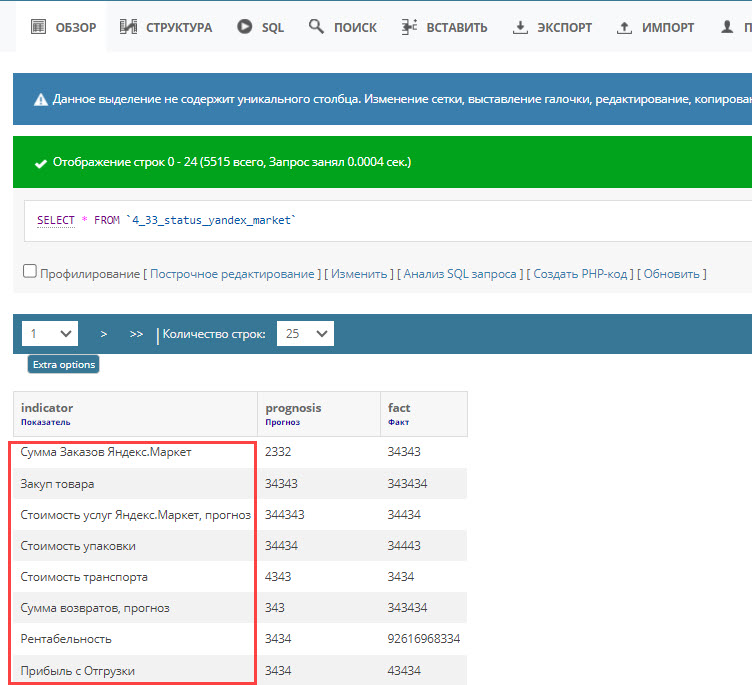Sort by the fact column header
The image size is (752, 685).
pyautogui.click(x=399, y=408)
